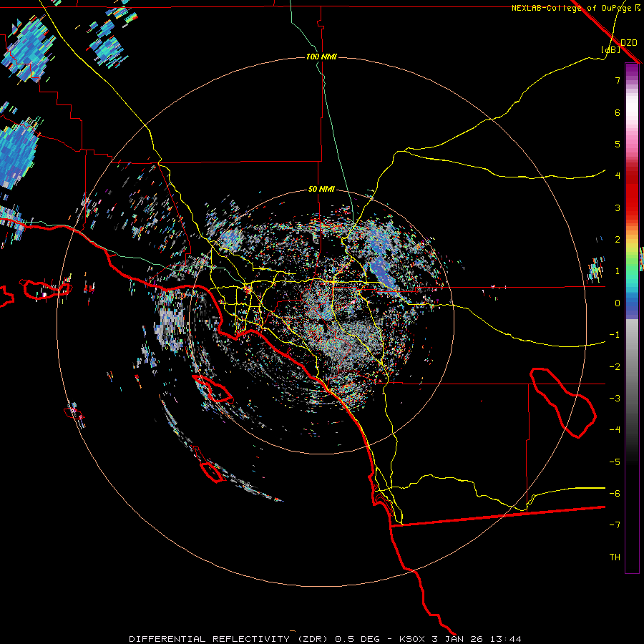Click the -2 value on the color scale
This screenshot has height=644, width=644.
(615, 367)
